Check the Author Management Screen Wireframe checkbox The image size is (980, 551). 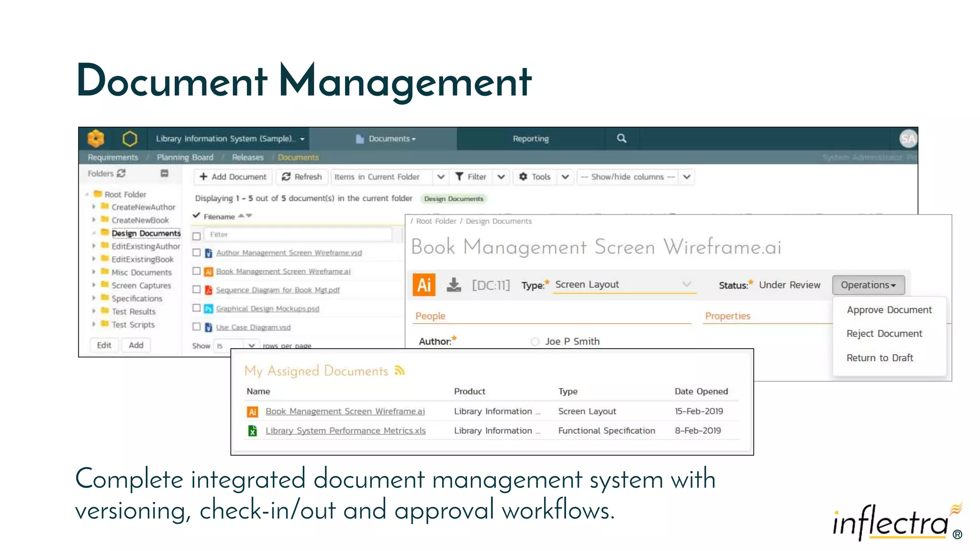pos(196,252)
